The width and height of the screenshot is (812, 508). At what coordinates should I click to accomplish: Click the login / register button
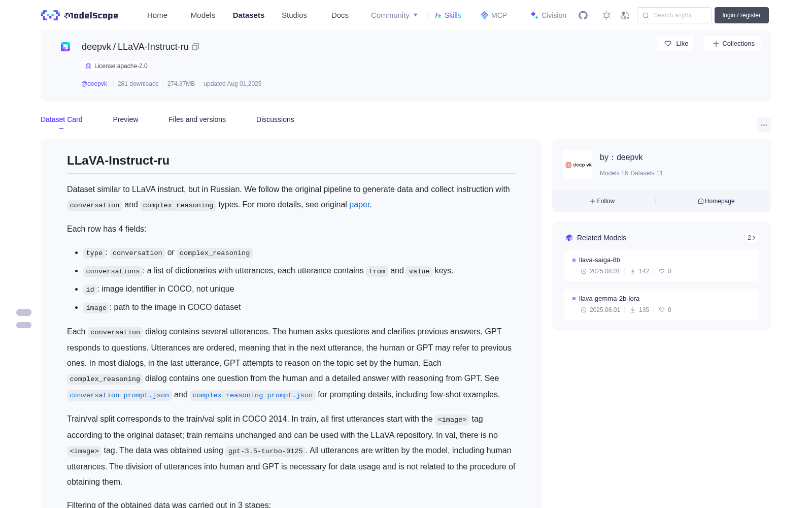tap(741, 15)
